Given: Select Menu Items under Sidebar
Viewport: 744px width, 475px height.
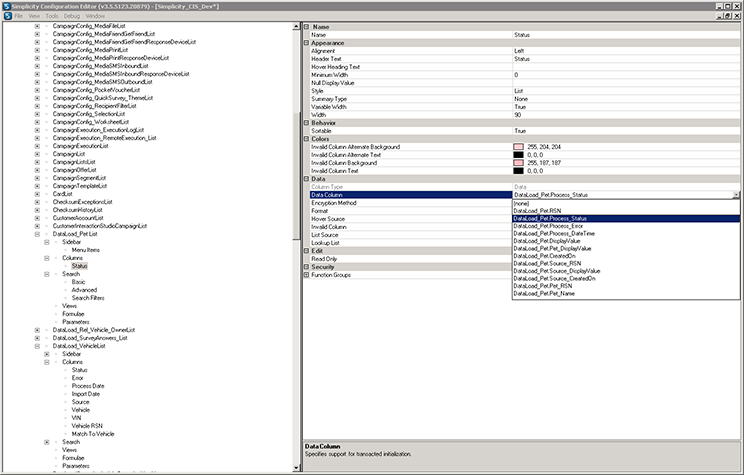Looking at the screenshot, I should click(85, 250).
